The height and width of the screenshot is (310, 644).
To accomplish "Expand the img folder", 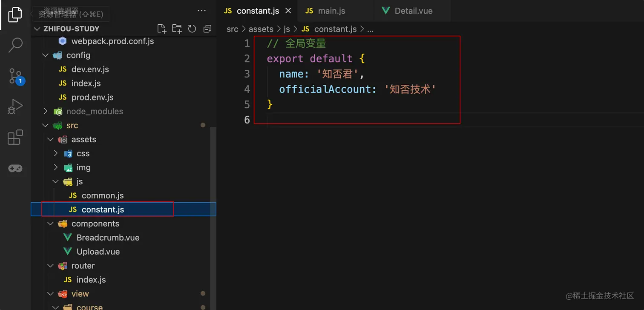I will 56,167.
